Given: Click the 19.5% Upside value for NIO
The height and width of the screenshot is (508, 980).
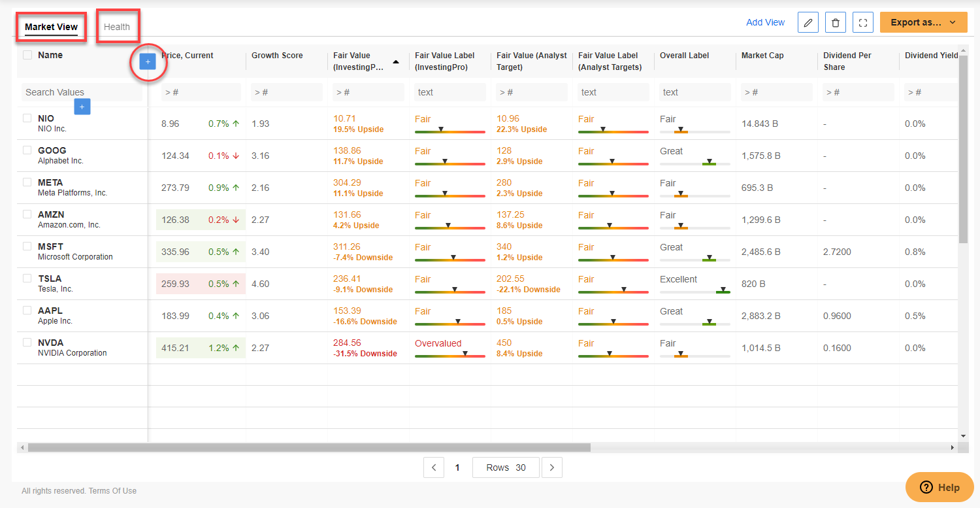Looking at the screenshot, I should pos(358,129).
